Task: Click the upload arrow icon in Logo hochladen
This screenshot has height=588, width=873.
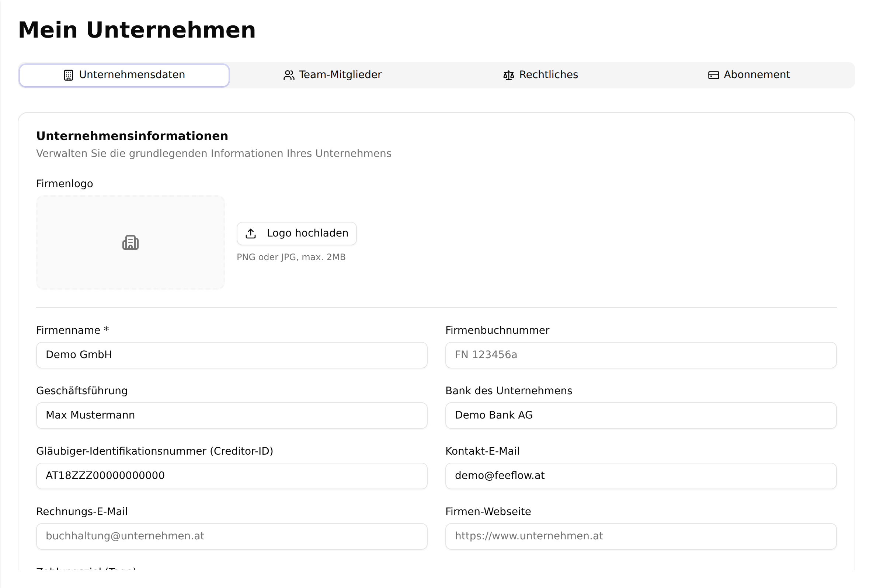Action: click(x=251, y=233)
